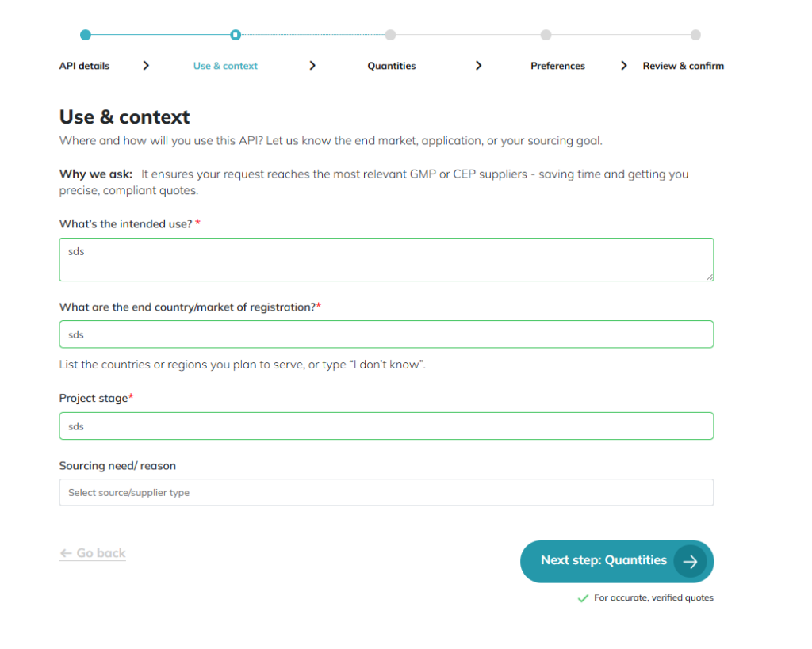Screen dimensions: 812x649
Task: Click the arrow icon in Next step button
Action: pos(690,561)
